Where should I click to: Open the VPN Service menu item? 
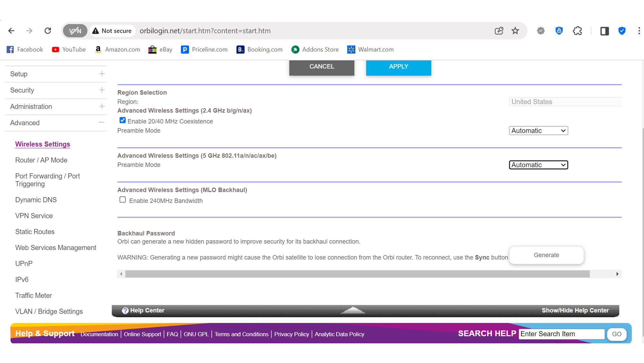click(x=34, y=216)
